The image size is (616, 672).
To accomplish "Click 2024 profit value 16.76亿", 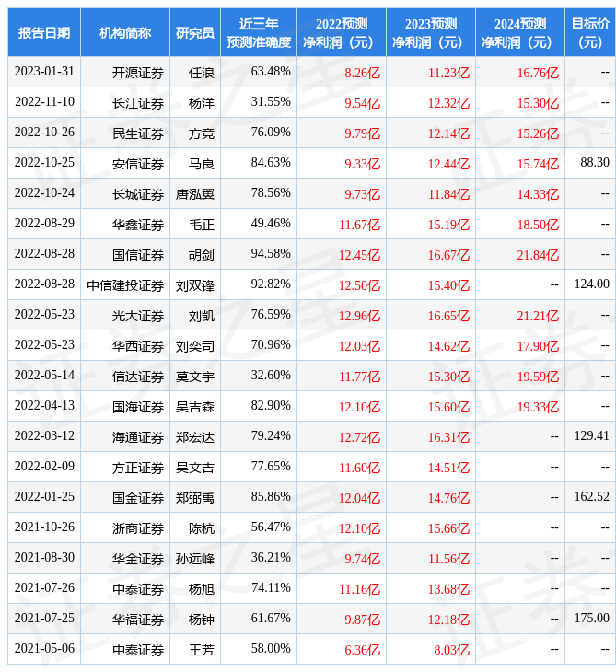I will [x=538, y=73].
